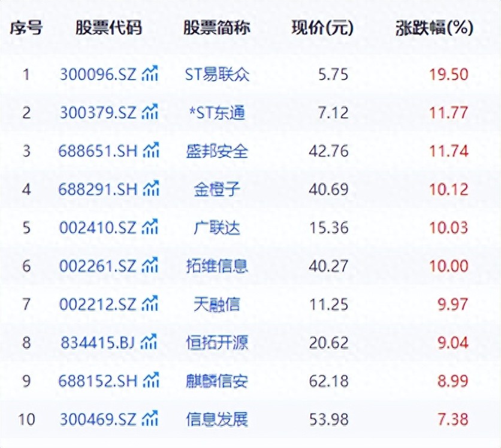Sort by 现价(元) column header

(322, 28)
